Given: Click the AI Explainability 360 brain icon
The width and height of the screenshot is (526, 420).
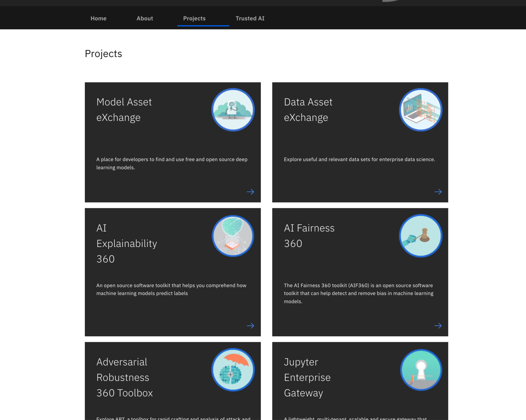Looking at the screenshot, I should tap(233, 236).
